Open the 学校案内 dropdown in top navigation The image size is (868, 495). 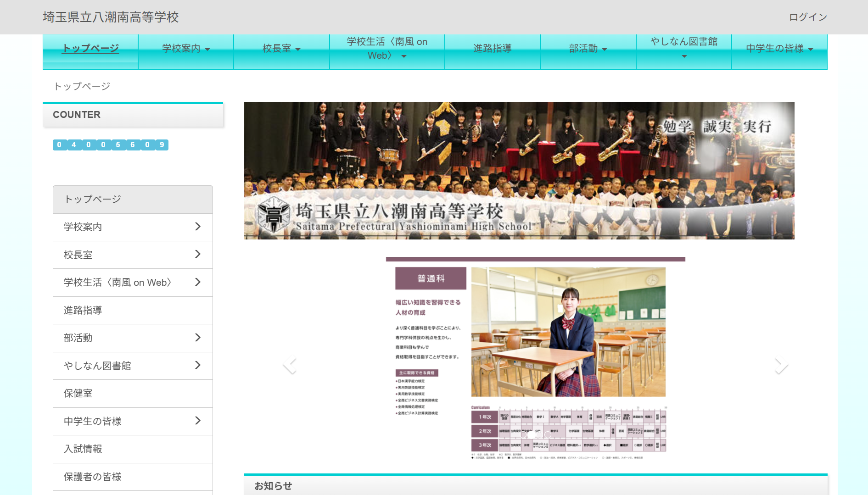[186, 49]
